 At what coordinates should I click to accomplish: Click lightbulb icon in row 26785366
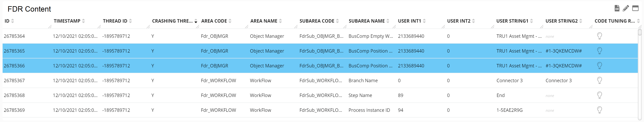click(599, 66)
